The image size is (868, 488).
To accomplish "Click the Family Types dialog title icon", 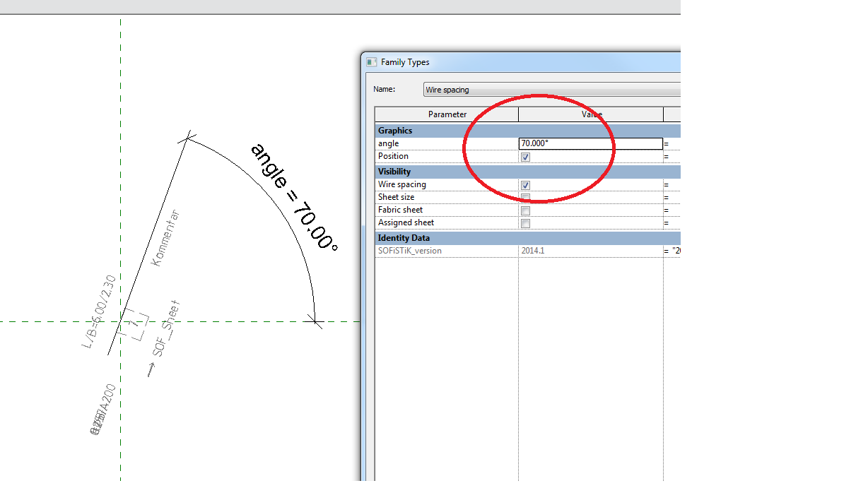I will click(x=371, y=62).
